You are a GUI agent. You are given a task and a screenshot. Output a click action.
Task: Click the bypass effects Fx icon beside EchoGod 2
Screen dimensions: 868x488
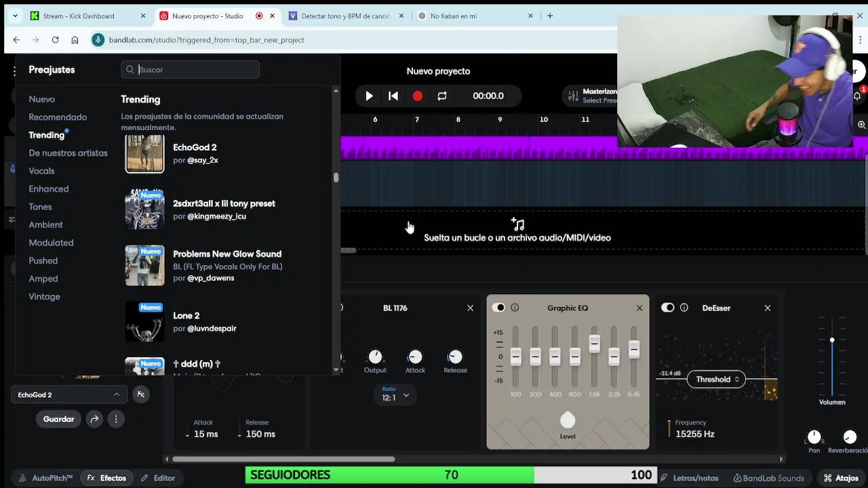pos(140,394)
